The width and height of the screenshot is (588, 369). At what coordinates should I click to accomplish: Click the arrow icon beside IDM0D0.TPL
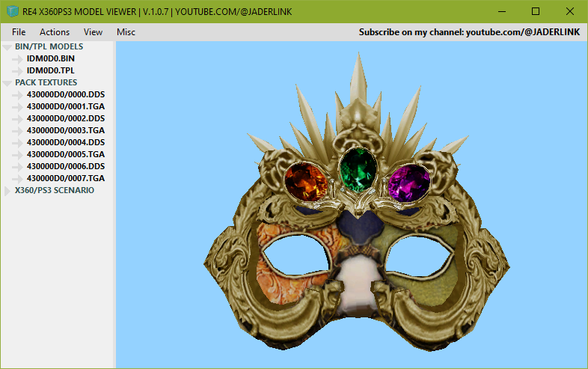(x=18, y=71)
